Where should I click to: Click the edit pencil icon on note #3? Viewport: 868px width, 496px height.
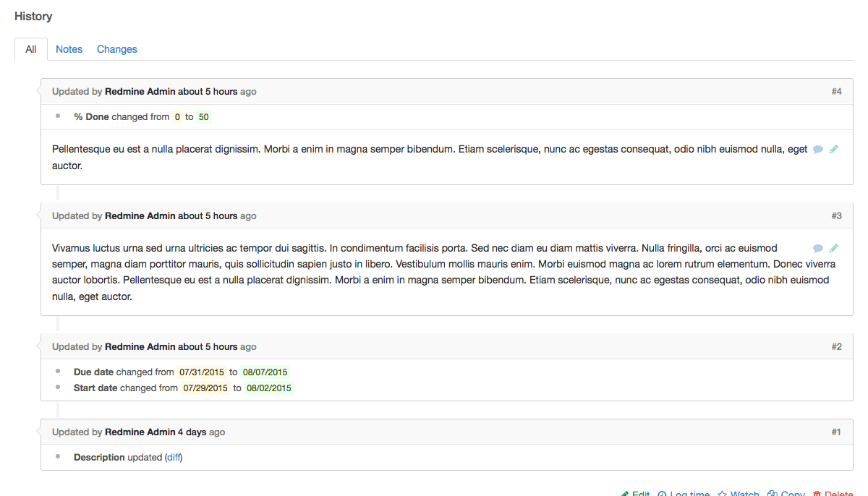pos(833,247)
